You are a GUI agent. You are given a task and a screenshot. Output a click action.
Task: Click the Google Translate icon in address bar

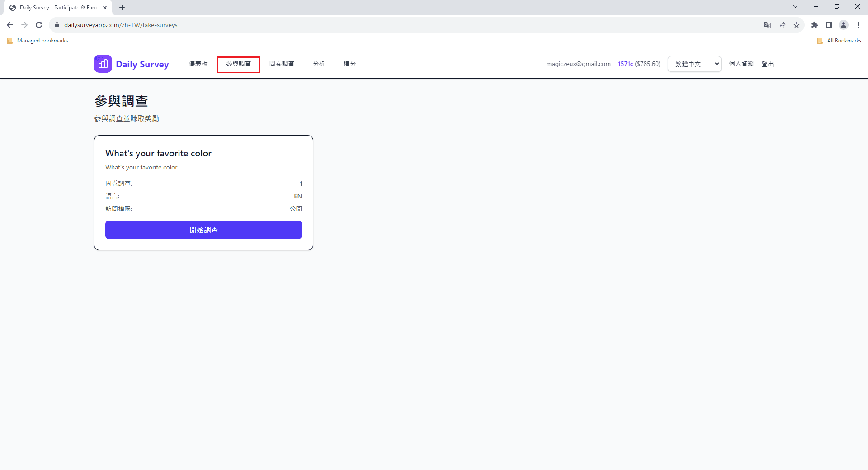767,25
